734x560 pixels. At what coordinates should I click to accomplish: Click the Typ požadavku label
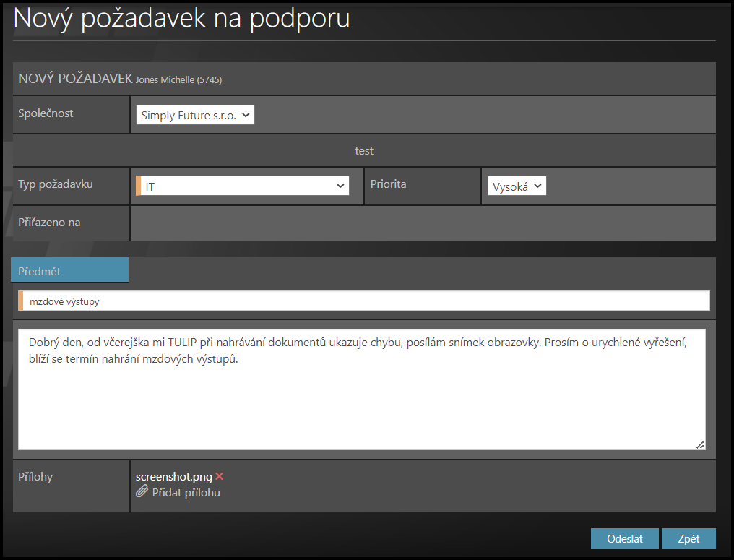point(55,184)
